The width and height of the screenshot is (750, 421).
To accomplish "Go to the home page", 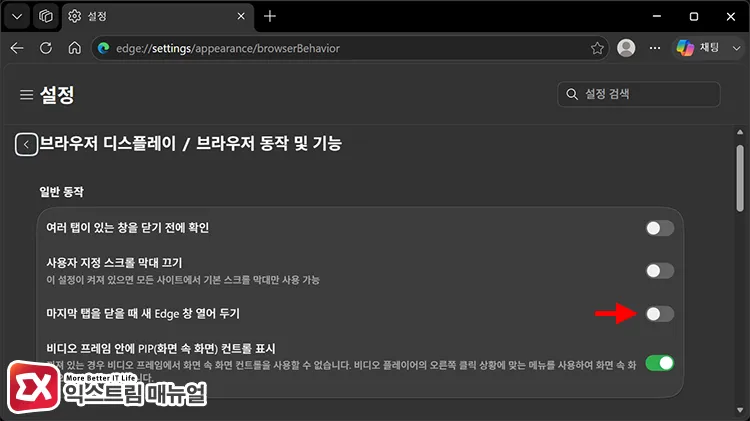I will click(x=75, y=48).
